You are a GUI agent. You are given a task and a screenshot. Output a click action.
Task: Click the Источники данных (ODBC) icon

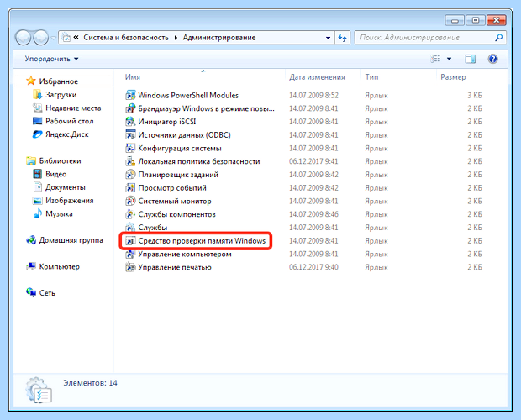tap(130, 135)
